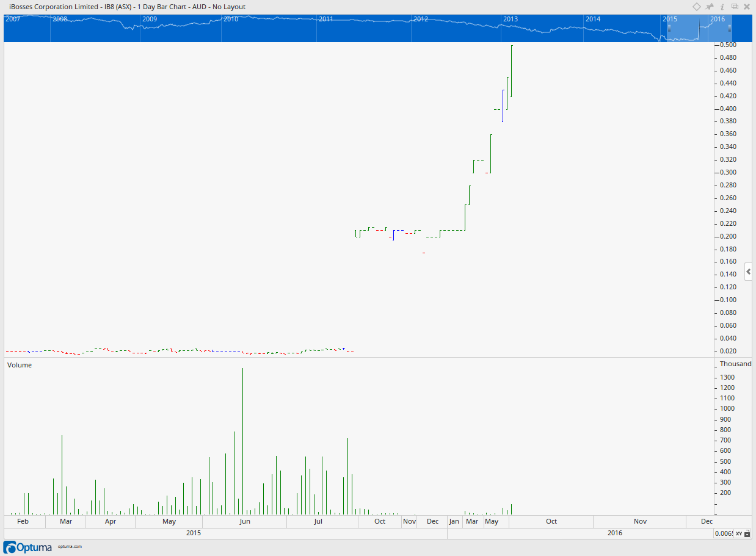The height and width of the screenshot is (556, 756).
Task: Expand the side panel with the left arrow
Action: (749, 272)
